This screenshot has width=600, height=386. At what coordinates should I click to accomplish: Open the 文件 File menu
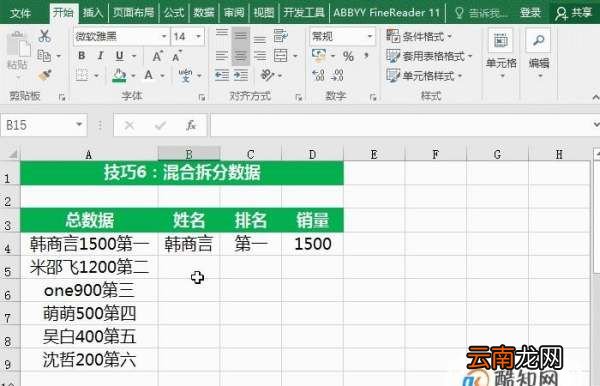coord(20,13)
